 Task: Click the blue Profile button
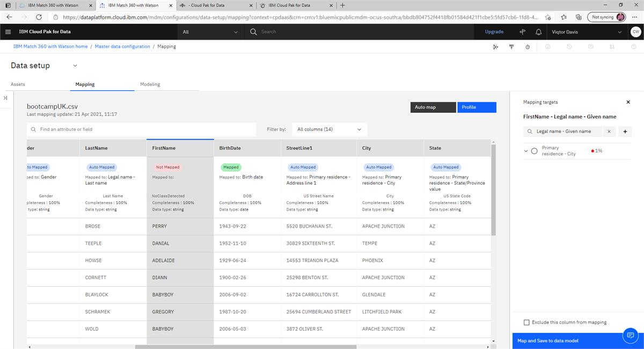[x=477, y=107]
